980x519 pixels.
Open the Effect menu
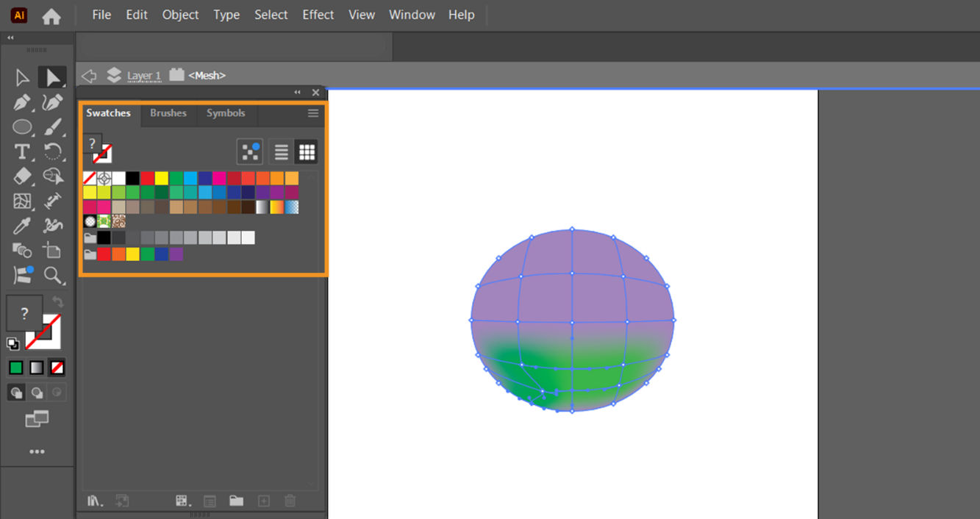tap(318, 15)
